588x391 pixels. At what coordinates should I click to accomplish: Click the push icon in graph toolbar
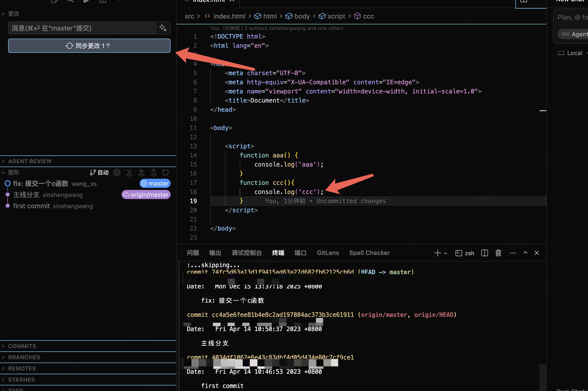pos(154,173)
